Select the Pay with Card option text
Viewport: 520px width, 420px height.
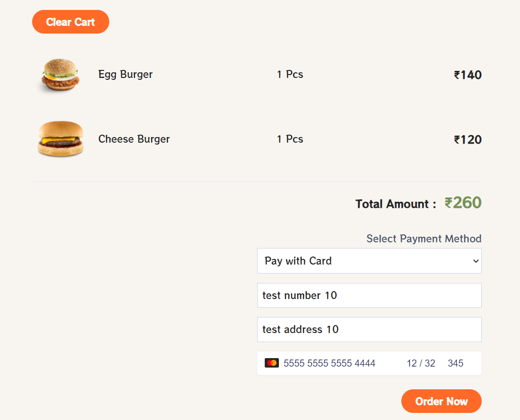pyautogui.click(x=298, y=261)
